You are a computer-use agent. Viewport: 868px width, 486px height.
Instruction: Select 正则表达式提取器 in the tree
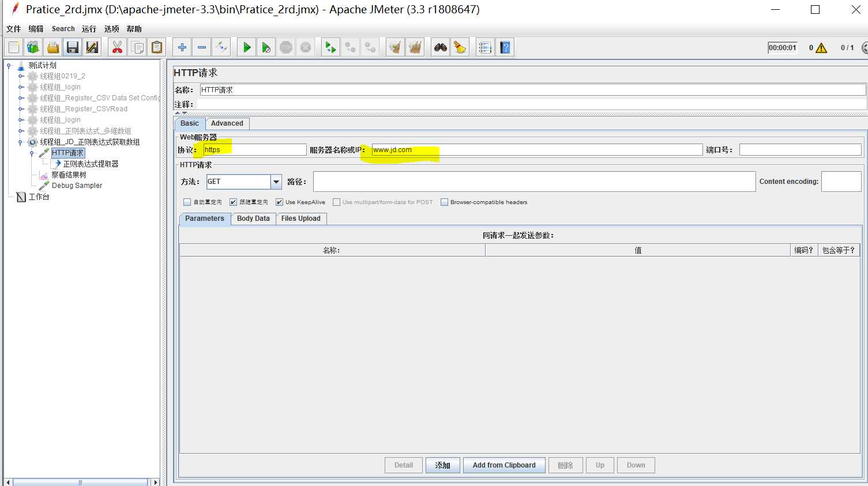point(91,164)
